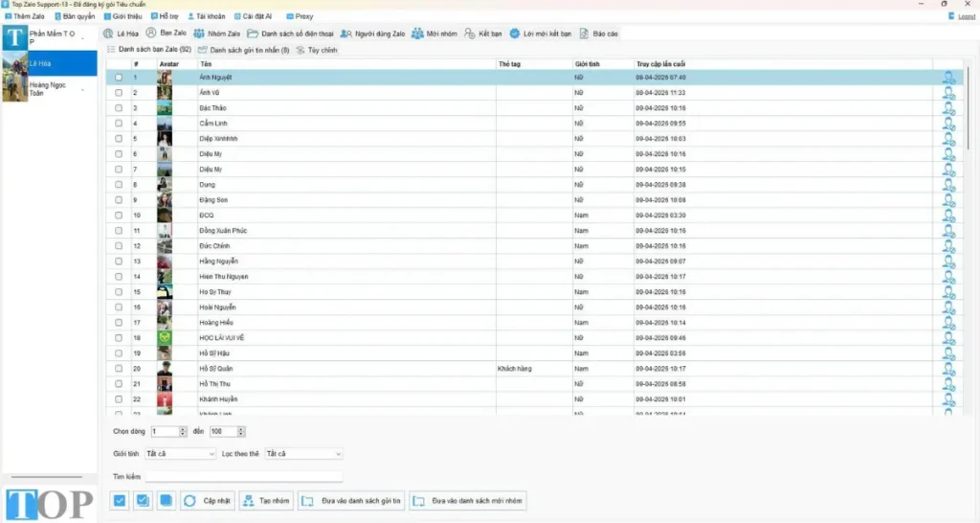Click the check-all blue checkbox icon button
The image size is (980, 523).
120,500
